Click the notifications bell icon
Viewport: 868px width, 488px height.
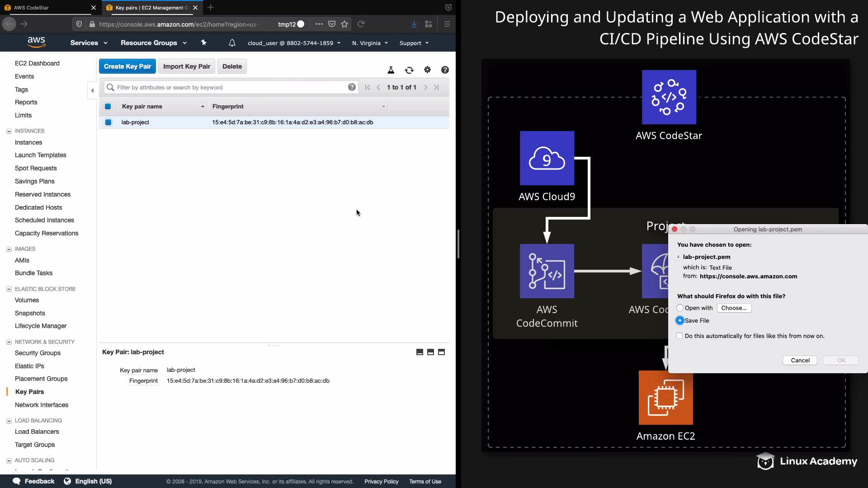coord(232,43)
